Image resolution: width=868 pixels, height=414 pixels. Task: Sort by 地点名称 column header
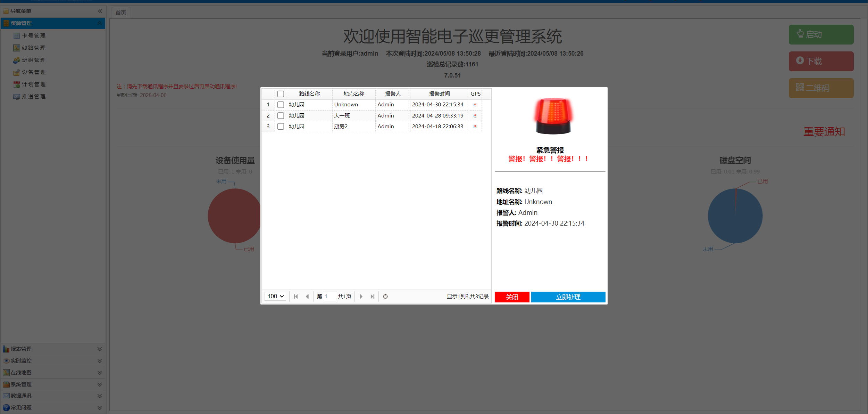(x=354, y=94)
